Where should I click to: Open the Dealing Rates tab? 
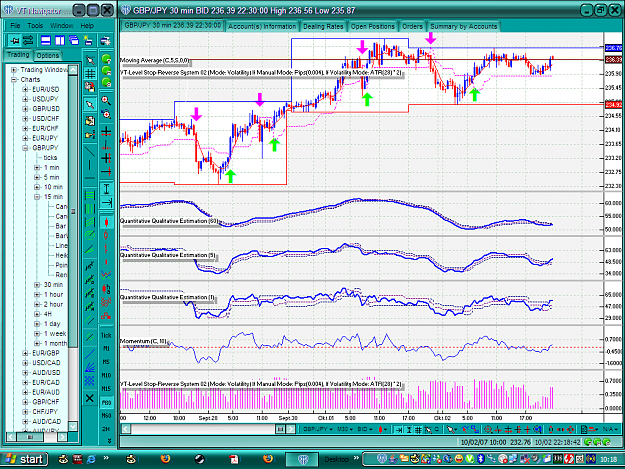[x=323, y=26]
